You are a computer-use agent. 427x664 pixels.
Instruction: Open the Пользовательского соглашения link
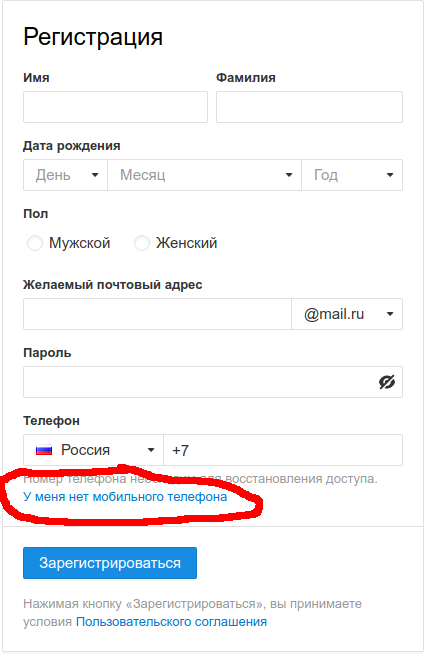(172, 622)
